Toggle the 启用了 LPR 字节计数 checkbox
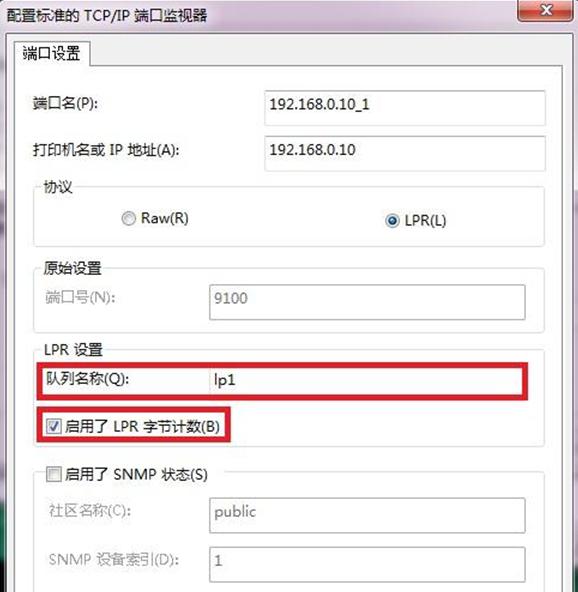This screenshot has height=592, width=578. [x=54, y=427]
